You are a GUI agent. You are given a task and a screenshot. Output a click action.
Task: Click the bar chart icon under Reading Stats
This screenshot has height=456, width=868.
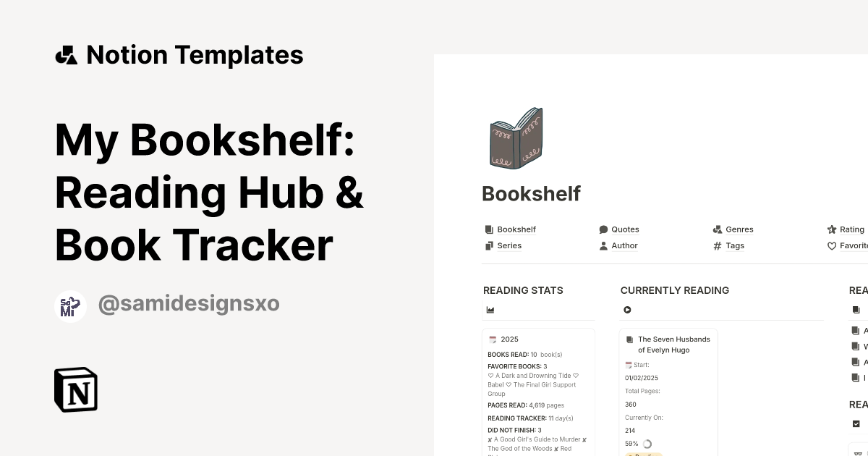point(490,310)
